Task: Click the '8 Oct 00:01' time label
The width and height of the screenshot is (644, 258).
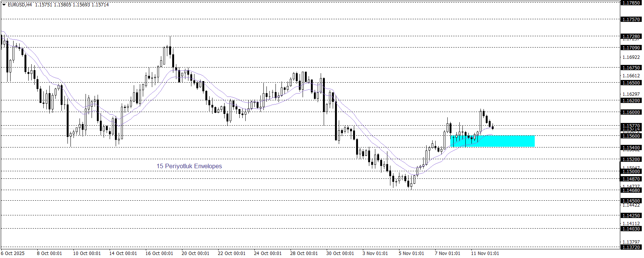Action: (x=49, y=253)
